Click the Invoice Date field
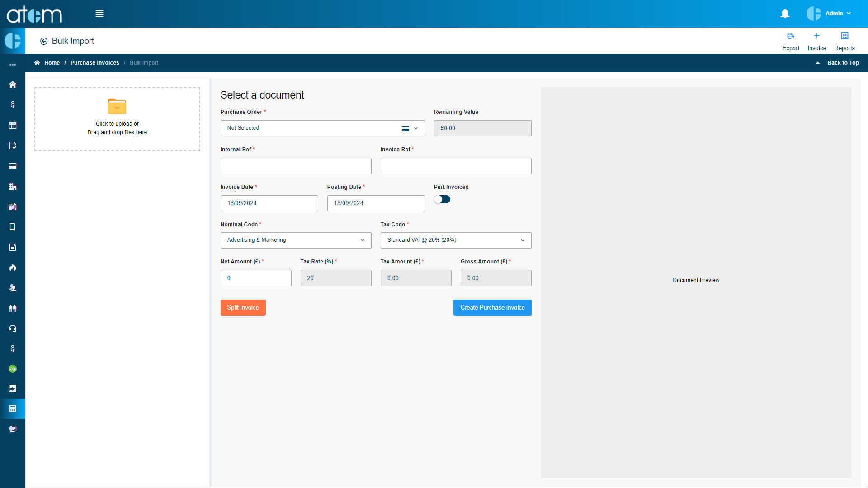The width and height of the screenshot is (868, 488). 269,203
